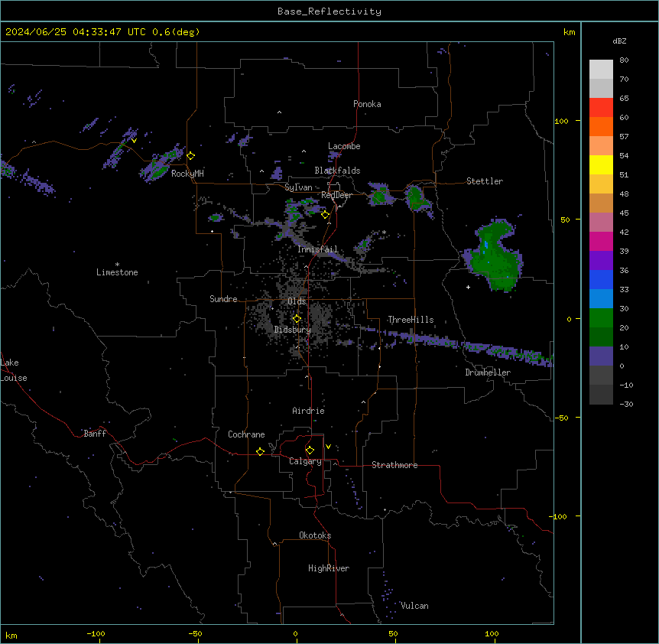The width and height of the screenshot is (659, 644).
Task: Select the bright yellow 51-54 dBZ swatch
Action: (601, 164)
